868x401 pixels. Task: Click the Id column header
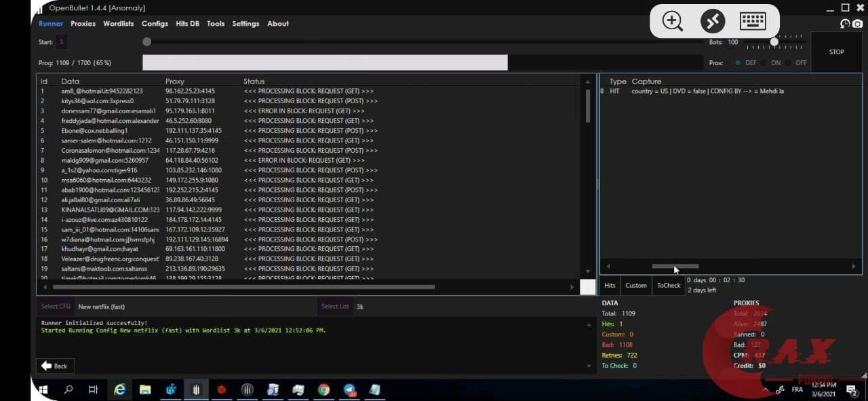(44, 81)
